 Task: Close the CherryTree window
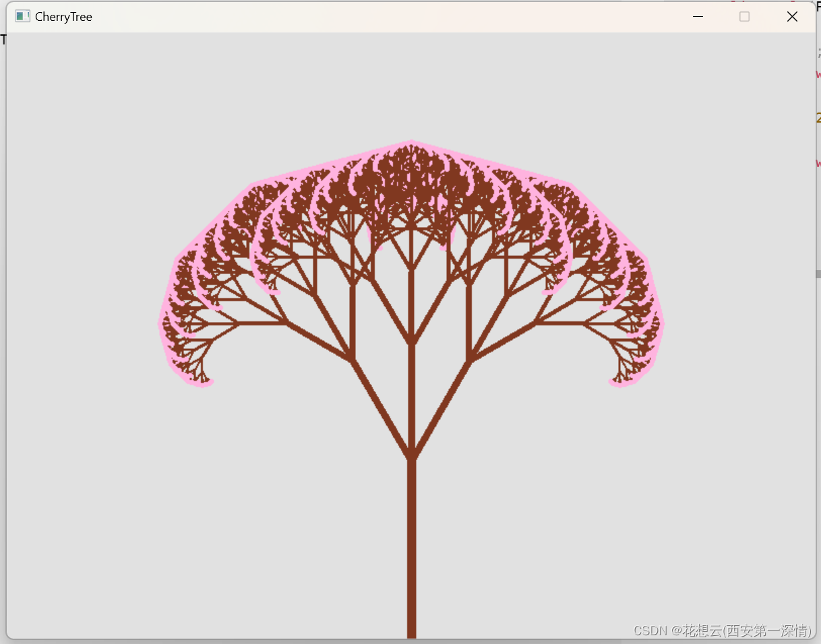click(x=792, y=17)
